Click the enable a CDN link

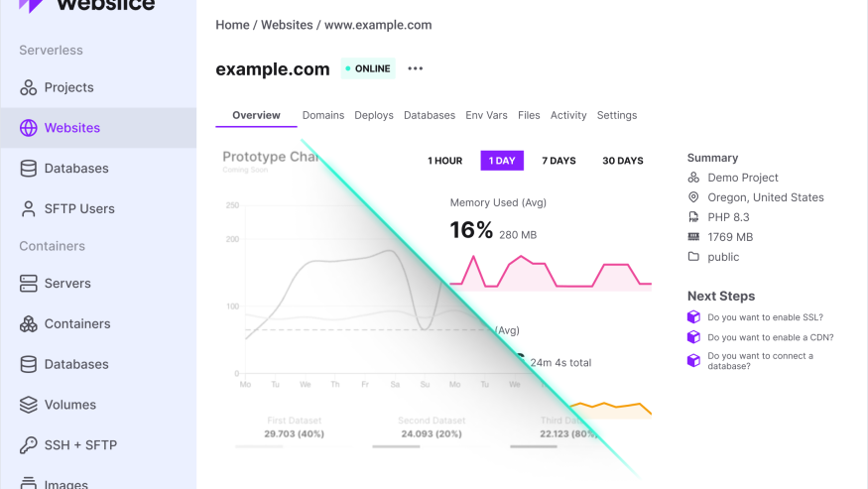[x=770, y=337]
